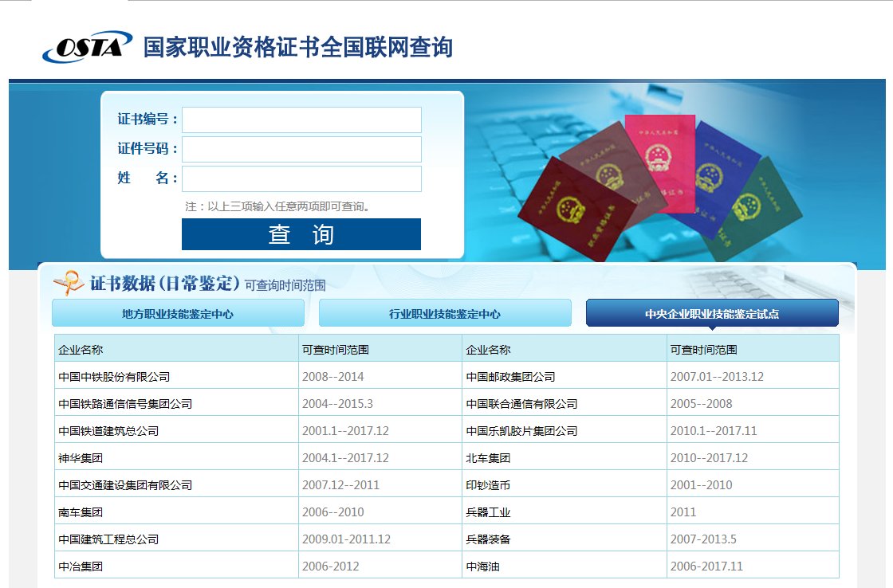Focus the 证件号码 input field

pos(301,149)
